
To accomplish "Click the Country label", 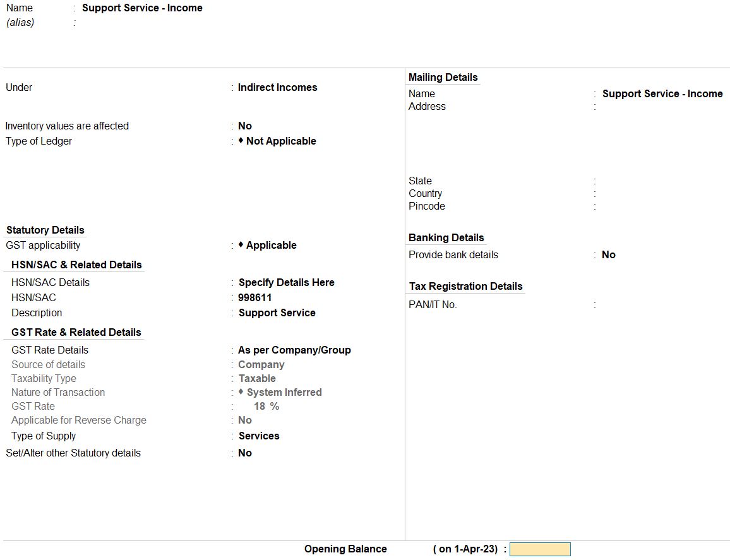I will 425,194.
